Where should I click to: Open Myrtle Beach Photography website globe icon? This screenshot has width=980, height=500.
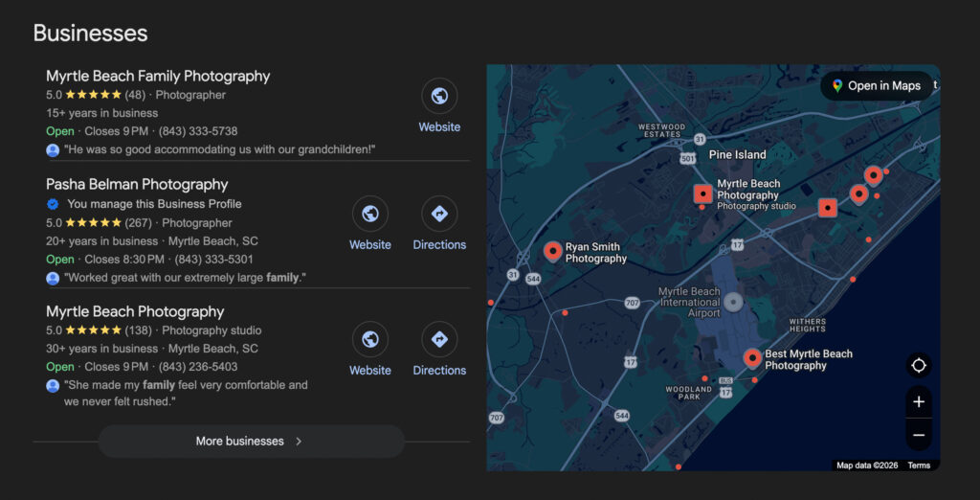pyautogui.click(x=369, y=339)
